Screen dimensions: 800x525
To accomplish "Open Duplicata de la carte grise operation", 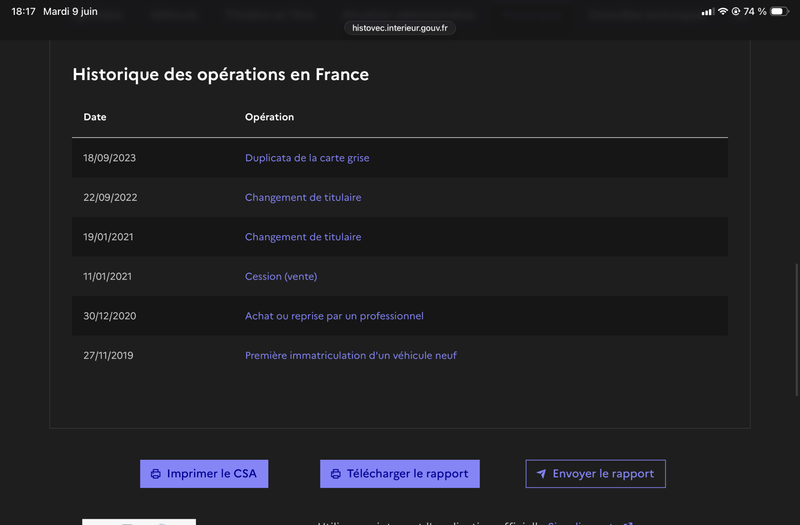I will 307,158.
